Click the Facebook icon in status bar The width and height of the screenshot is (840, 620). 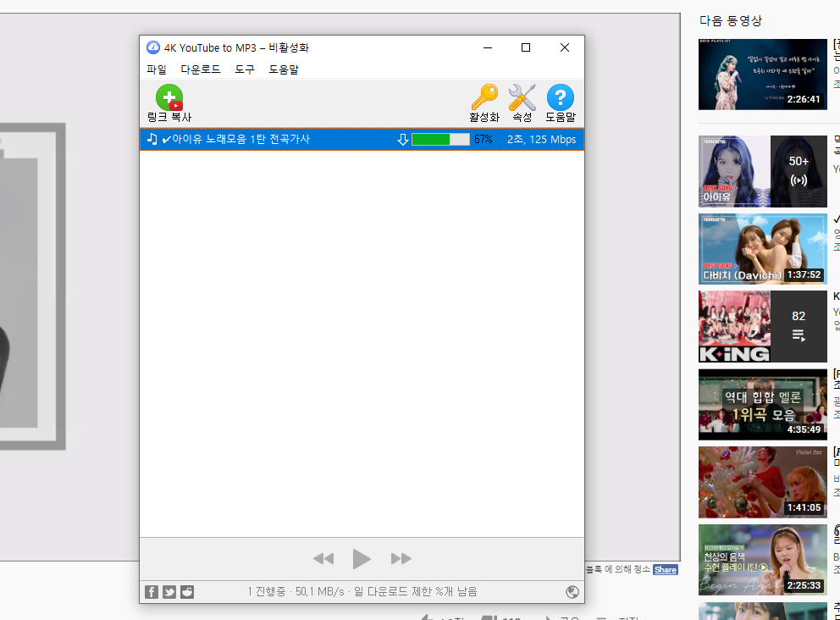coord(152,591)
